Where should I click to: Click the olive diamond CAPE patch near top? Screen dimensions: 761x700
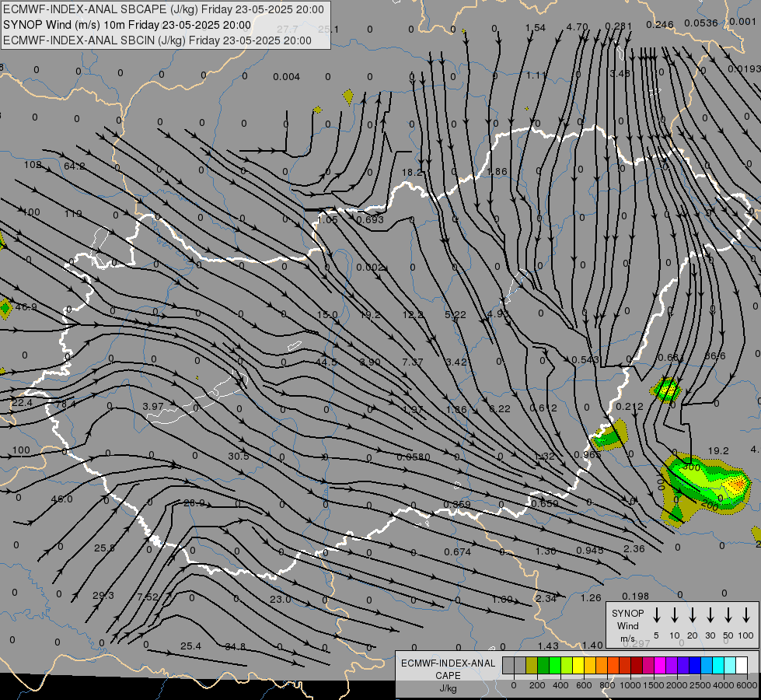348,96
